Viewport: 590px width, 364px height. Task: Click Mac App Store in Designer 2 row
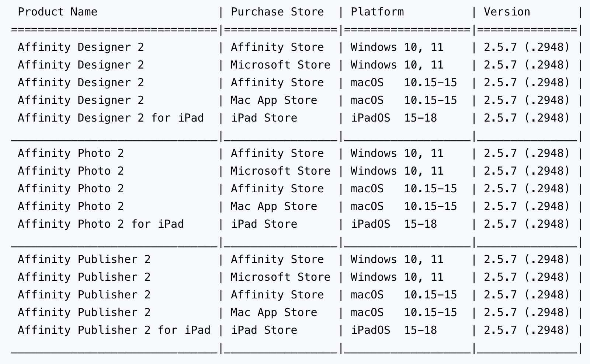274,101
